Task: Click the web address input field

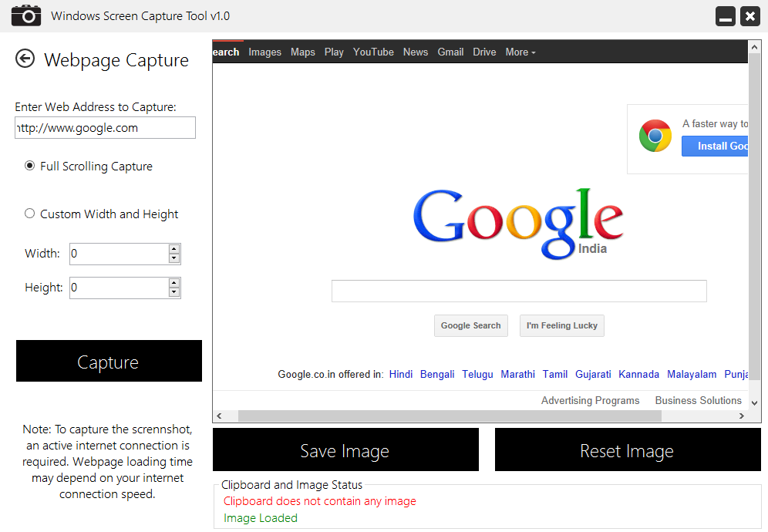Action: pyautogui.click(x=106, y=127)
